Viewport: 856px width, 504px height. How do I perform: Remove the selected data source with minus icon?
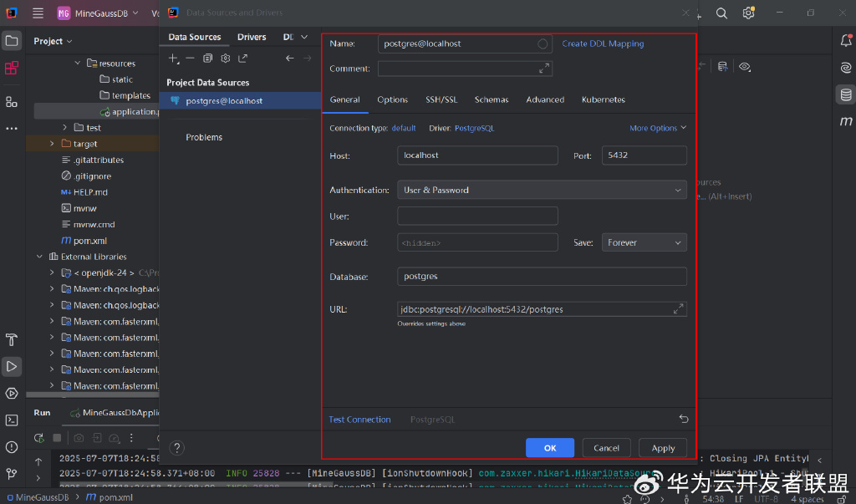[x=190, y=59]
